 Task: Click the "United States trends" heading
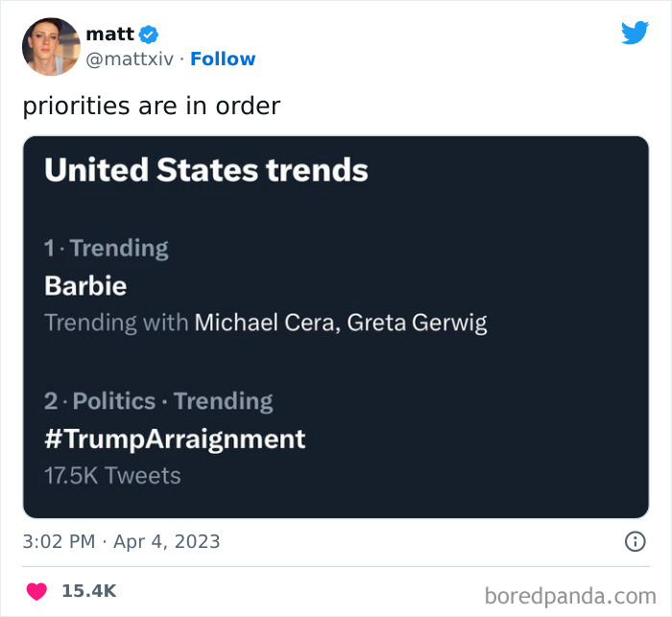pyautogui.click(x=206, y=170)
